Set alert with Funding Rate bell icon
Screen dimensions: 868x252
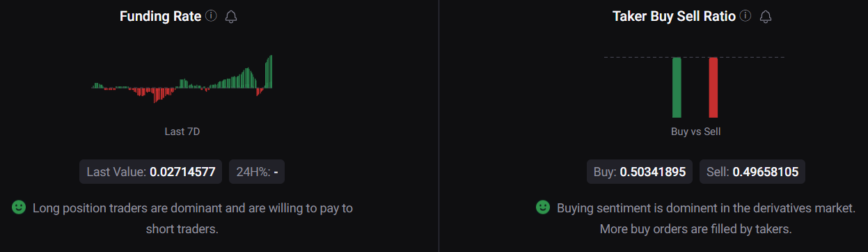[x=232, y=17]
